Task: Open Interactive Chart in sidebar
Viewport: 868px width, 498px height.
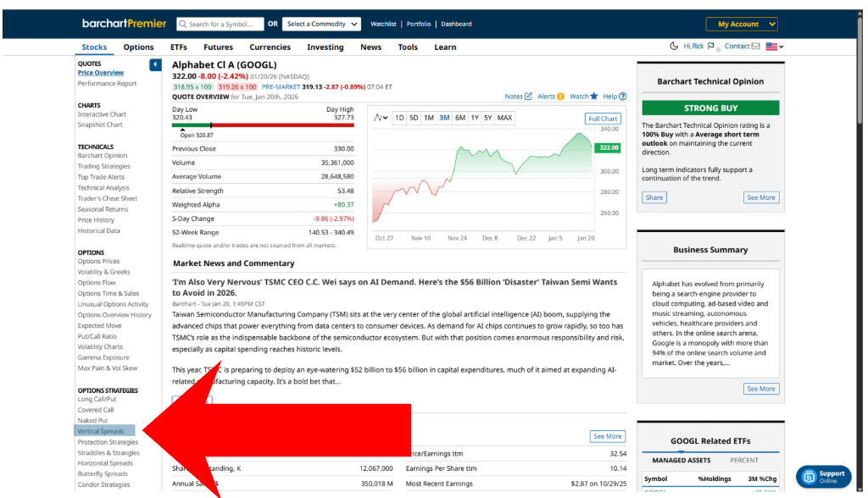Action: [102, 114]
